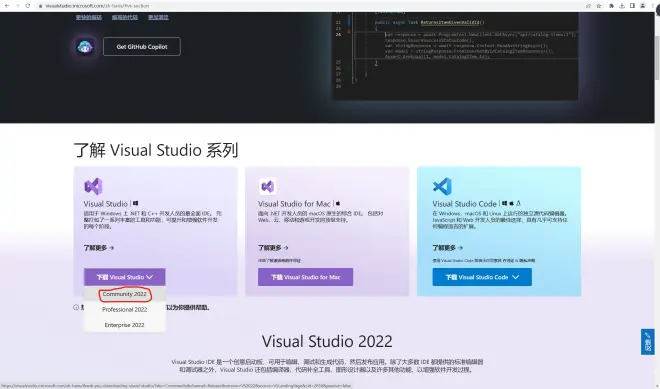
Task: Click the purple Visual Studio logo
Action: click(93, 187)
